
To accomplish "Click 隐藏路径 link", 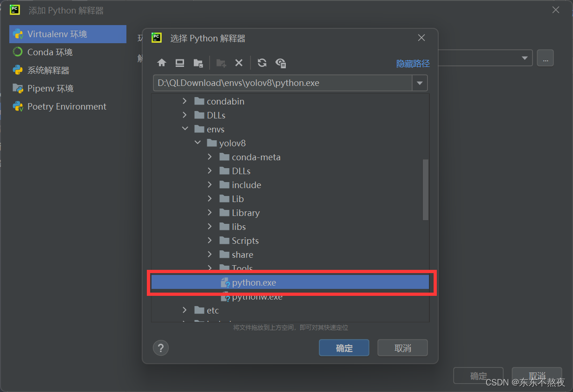I will 413,64.
